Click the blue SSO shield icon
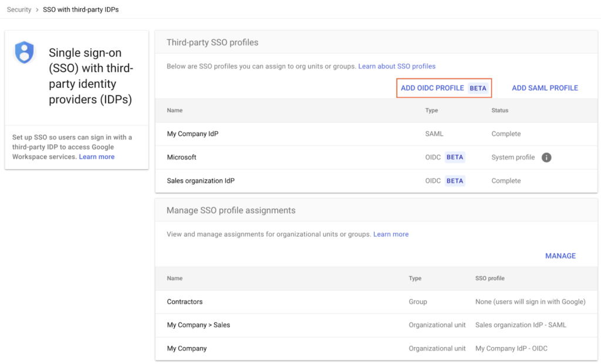 pos(24,52)
